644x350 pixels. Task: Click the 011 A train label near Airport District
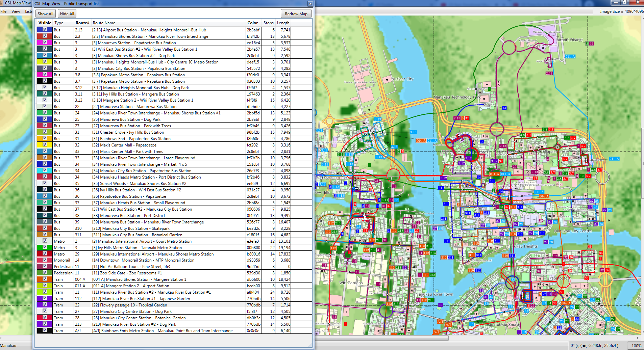[x=570, y=57]
